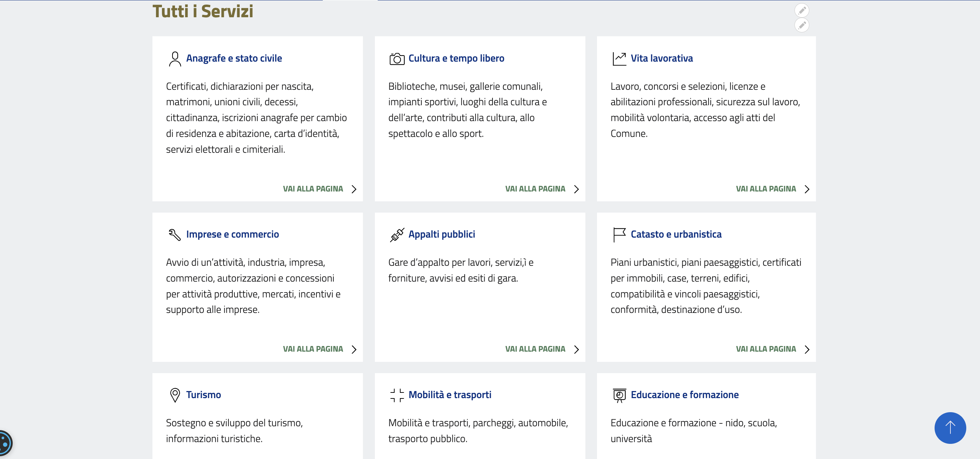Open the cookie settings icon at bottom left
The image size is (980, 459).
5,443
